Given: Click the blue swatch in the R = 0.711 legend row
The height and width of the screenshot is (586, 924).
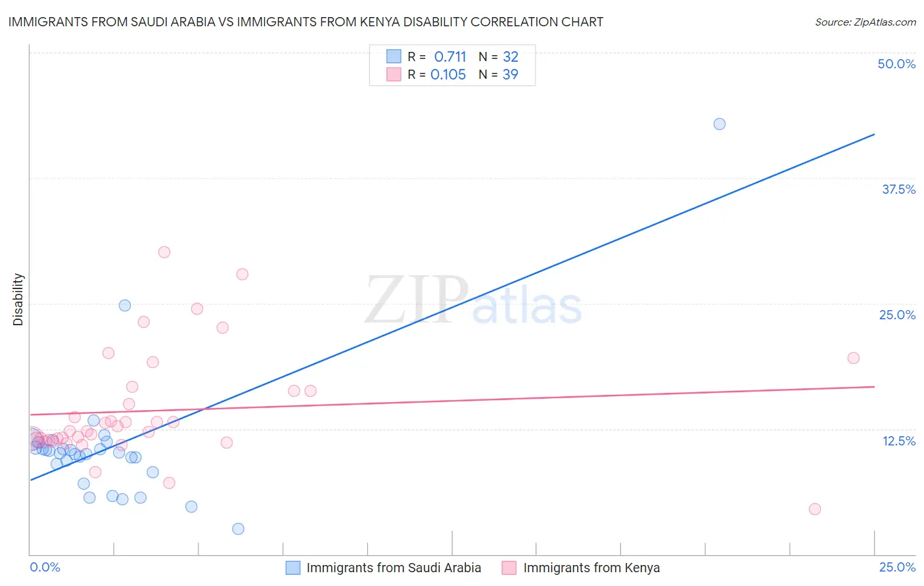Looking at the screenshot, I should 394,56.
